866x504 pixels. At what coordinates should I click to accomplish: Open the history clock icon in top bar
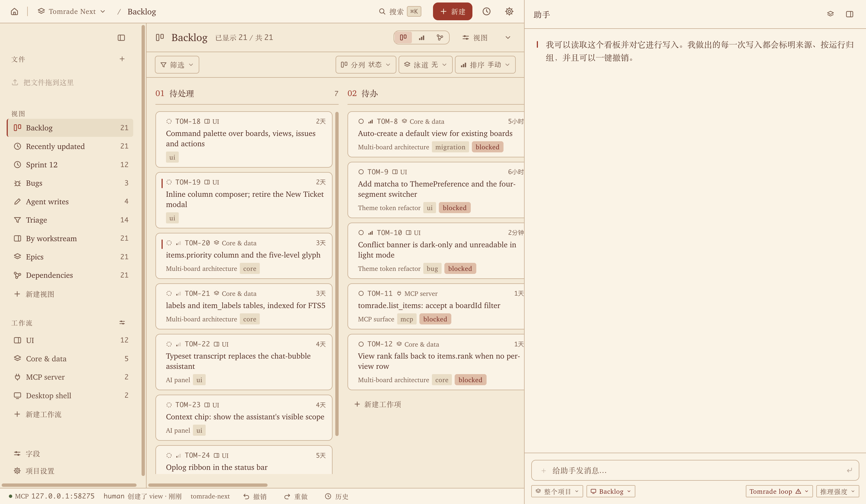tap(486, 11)
